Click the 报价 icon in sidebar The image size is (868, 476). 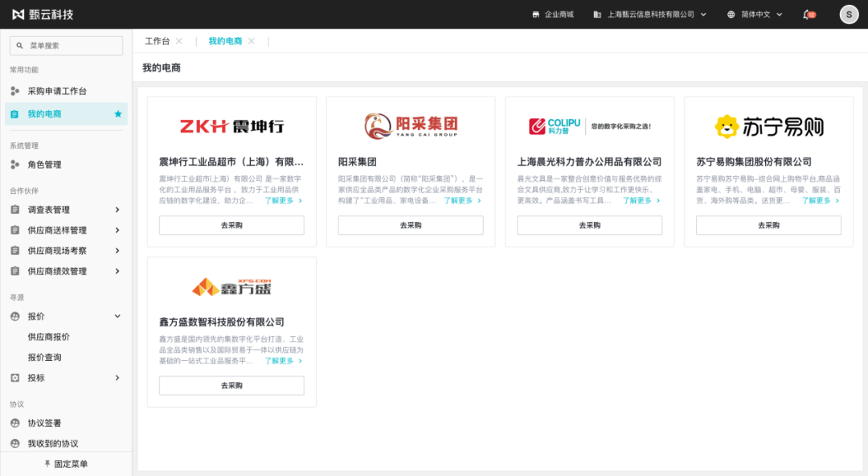point(15,317)
